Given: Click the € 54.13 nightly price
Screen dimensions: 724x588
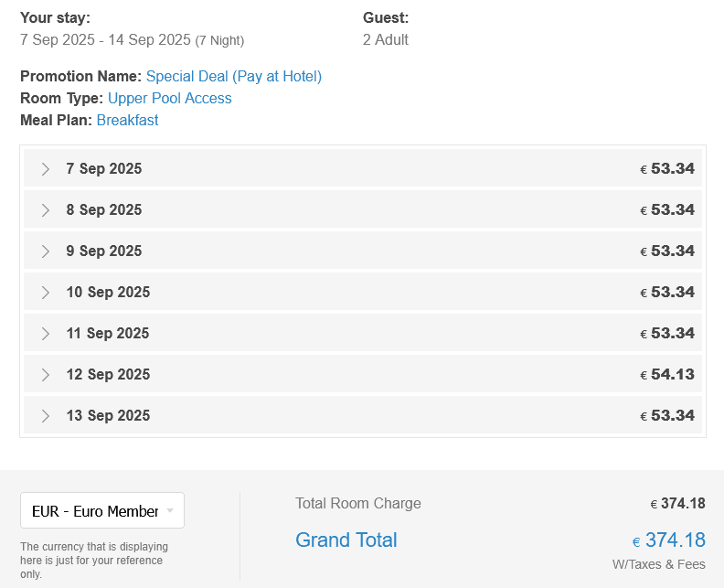Looking at the screenshot, I should [x=667, y=374].
